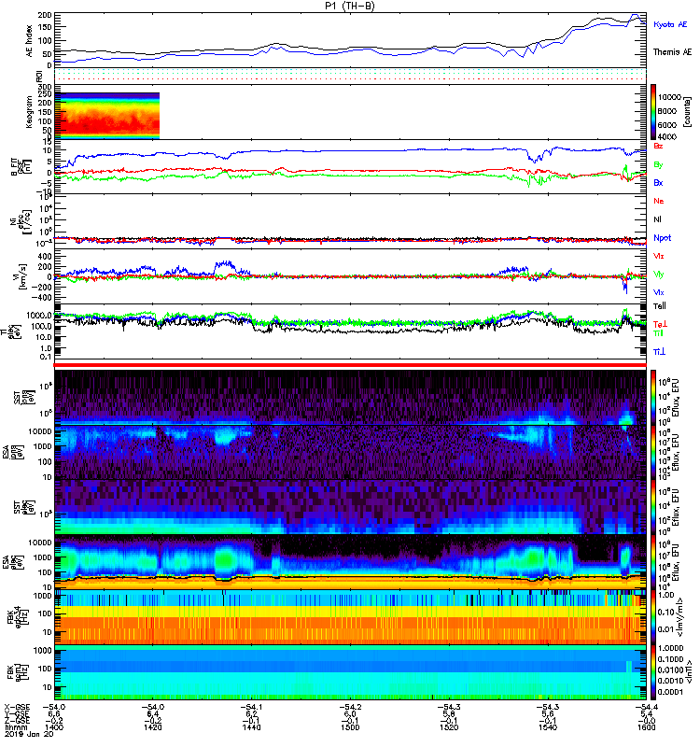Click the 2019 Jan 20 date label
This screenshot has height=747, width=700.
(29, 734)
